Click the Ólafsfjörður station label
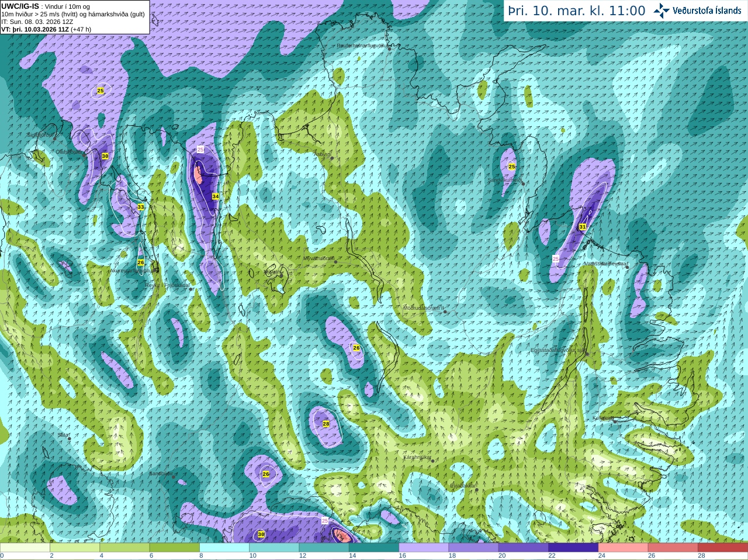Screen dimensions: 748x560 click(x=70, y=152)
